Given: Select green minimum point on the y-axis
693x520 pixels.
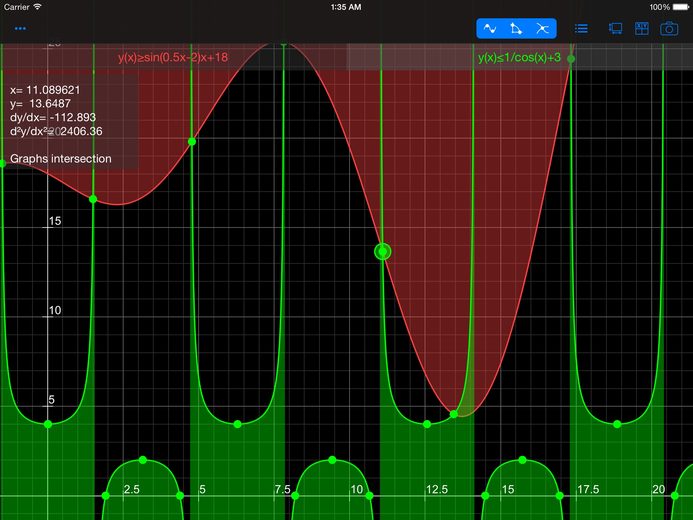Looking at the screenshot, I should [48, 424].
